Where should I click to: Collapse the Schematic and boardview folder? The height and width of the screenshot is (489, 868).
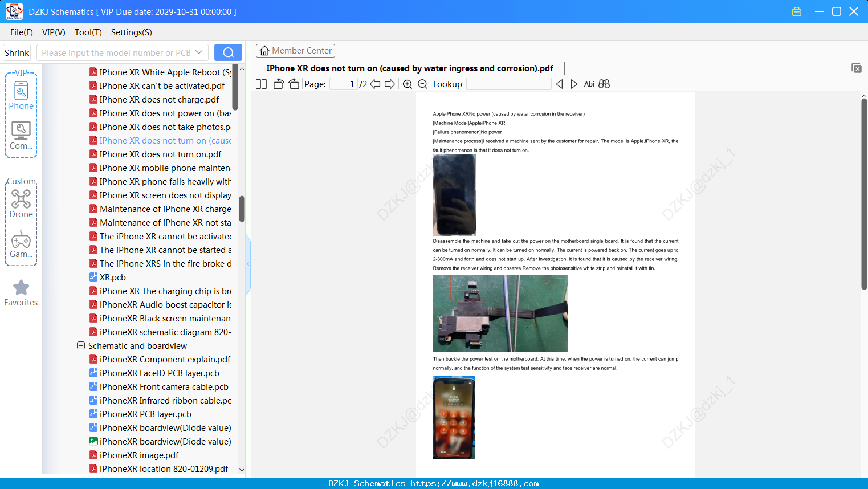[x=81, y=345]
